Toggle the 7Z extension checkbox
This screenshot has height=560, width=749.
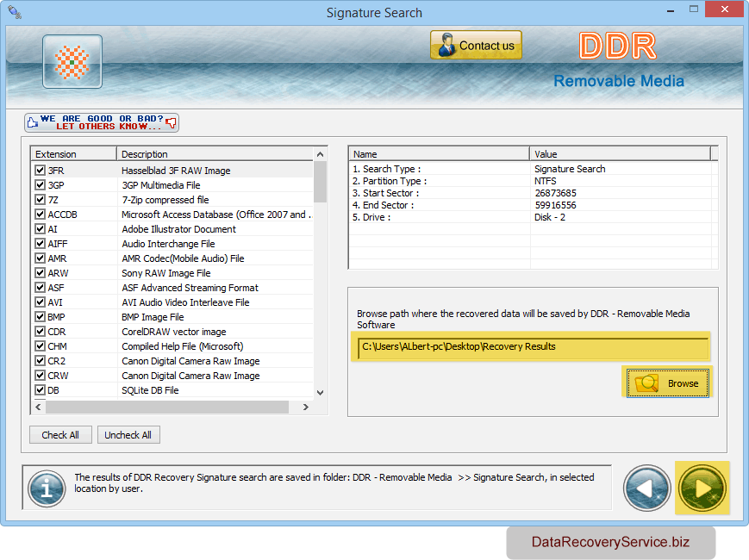pyautogui.click(x=41, y=200)
